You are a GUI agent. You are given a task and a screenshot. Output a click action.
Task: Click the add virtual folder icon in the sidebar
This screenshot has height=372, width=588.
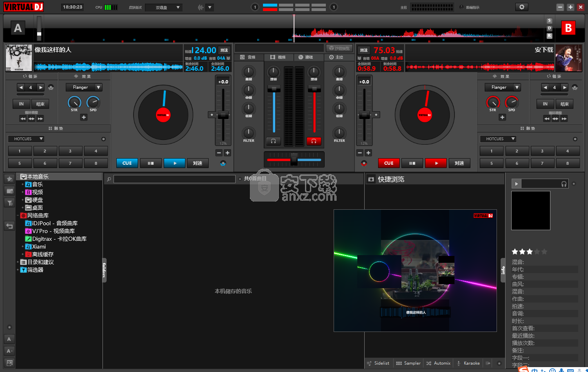click(x=9, y=191)
